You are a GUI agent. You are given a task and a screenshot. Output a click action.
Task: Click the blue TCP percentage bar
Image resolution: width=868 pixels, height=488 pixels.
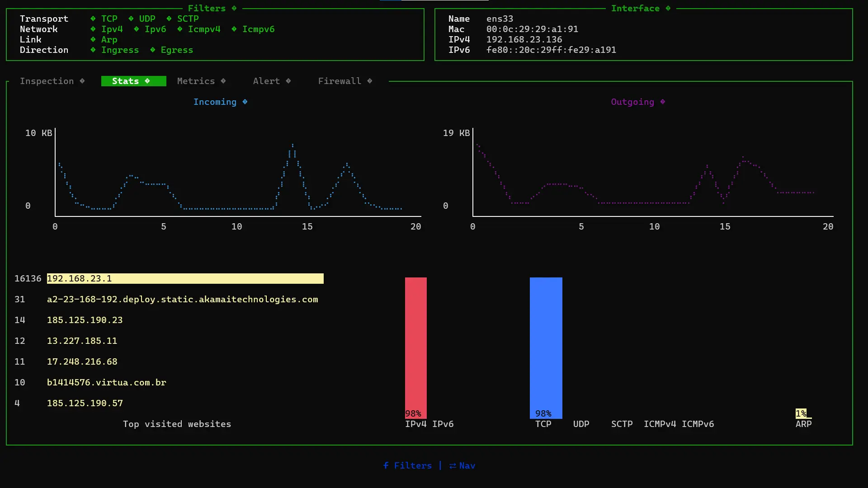546,348
